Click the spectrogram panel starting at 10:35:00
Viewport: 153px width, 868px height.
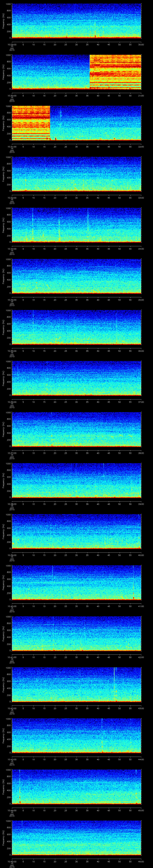76,327
